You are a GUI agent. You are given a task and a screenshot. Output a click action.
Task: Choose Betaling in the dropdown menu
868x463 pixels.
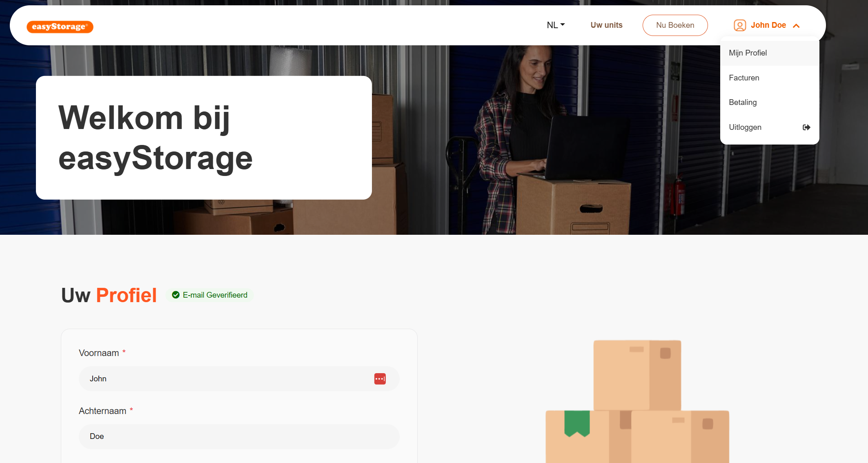click(743, 102)
